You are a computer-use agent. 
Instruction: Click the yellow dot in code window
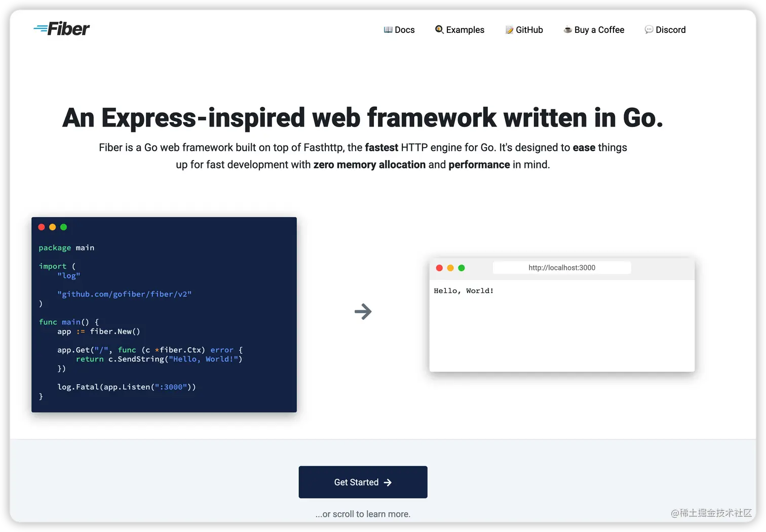[x=52, y=227]
